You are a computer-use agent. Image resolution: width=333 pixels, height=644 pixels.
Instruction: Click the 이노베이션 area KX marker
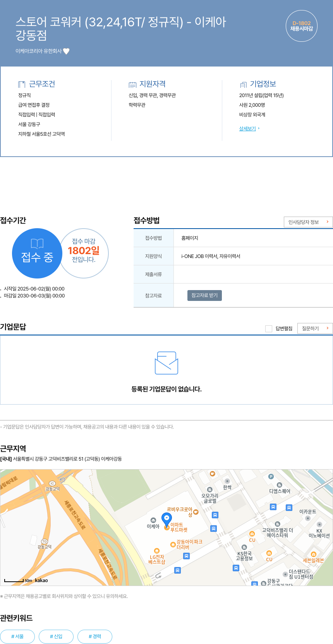pyautogui.click(x=319, y=525)
